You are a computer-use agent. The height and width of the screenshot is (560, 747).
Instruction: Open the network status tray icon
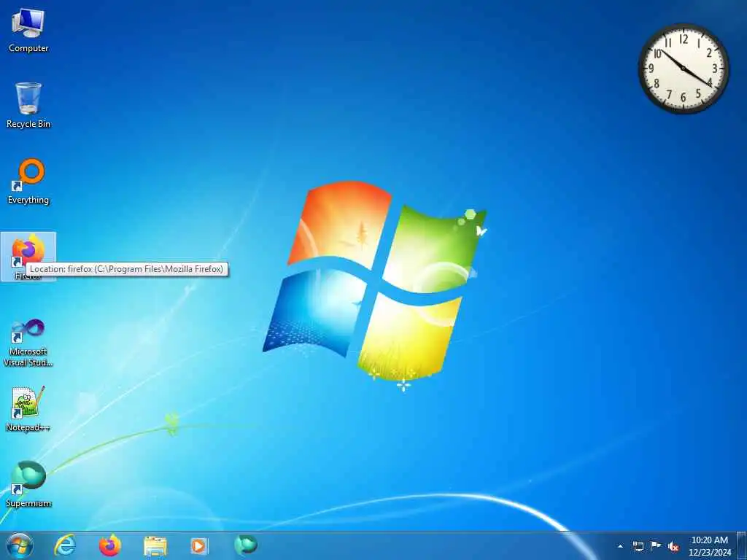pyautogui.click(x=638, y=546)
